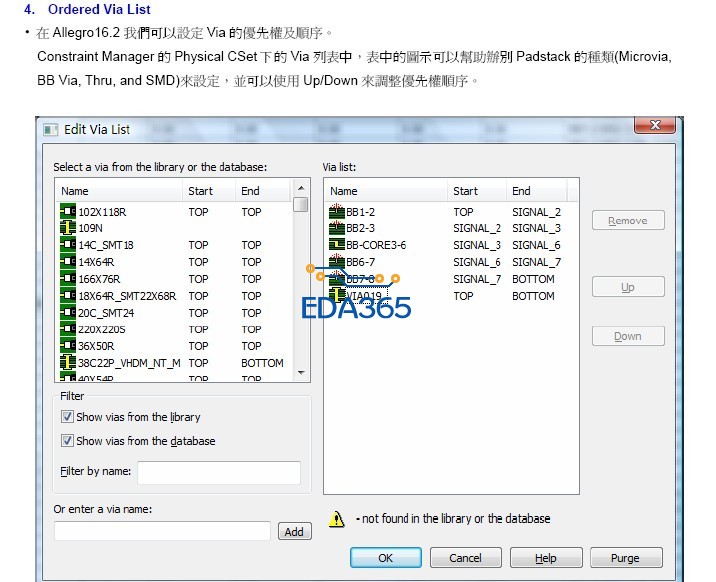
Task: Sort library list by End header
Action: tap(263, 191)
